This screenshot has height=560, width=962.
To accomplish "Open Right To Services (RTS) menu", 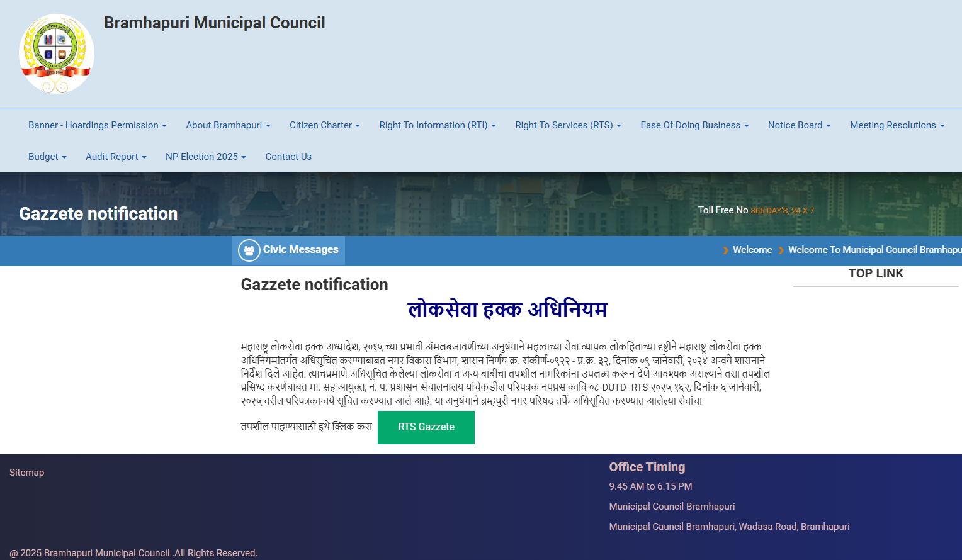I will point(568,125).
